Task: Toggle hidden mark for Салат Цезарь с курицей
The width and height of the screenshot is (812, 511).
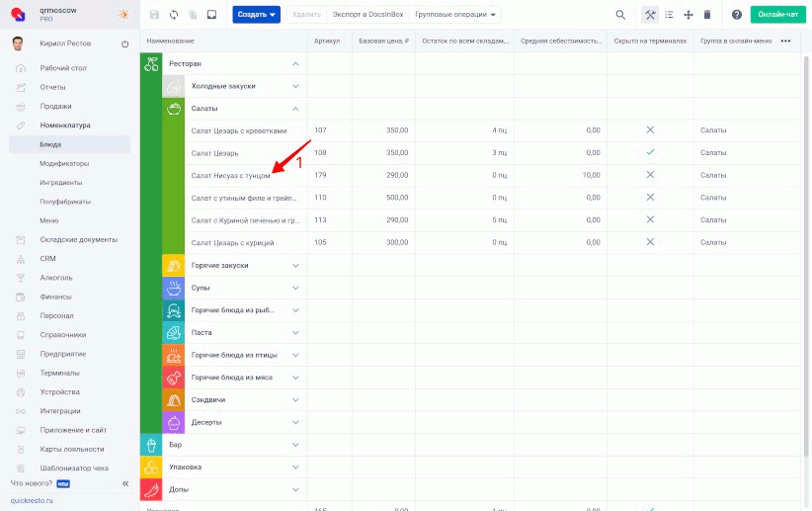Action: pos(650,242)
